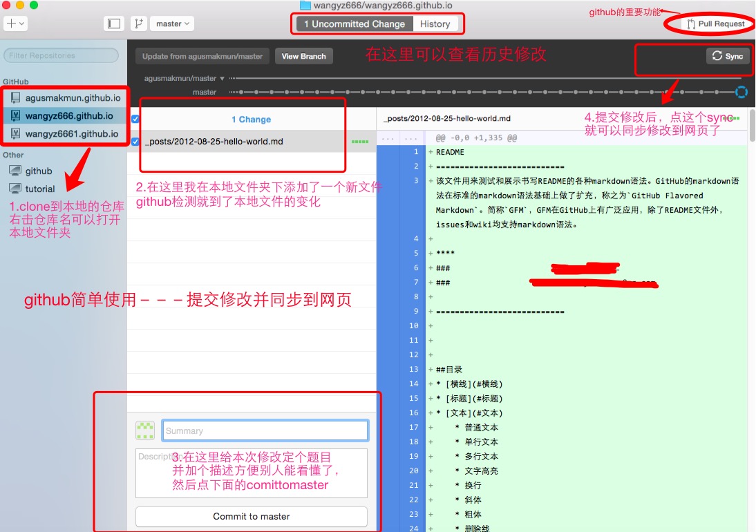This screenshot has width=756, height=532.
Task: Toggle the select-all changes checkbox
Action: point(135,119)
